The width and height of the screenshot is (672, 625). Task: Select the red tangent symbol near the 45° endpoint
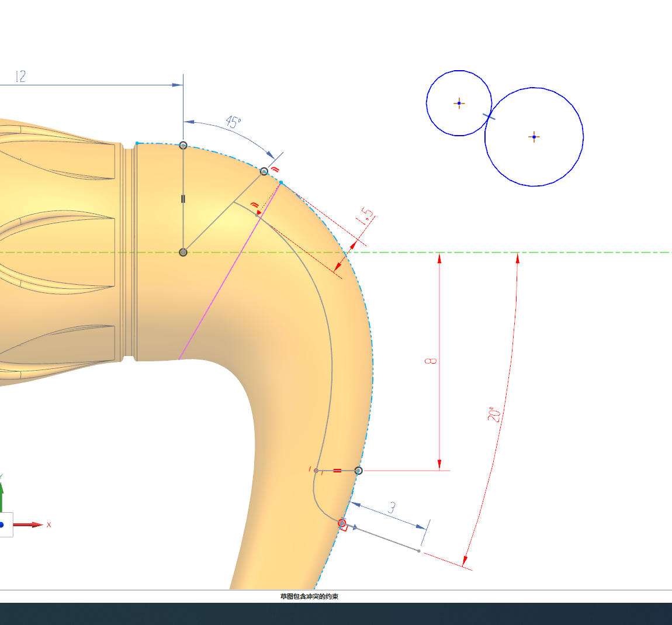point(276,170)
